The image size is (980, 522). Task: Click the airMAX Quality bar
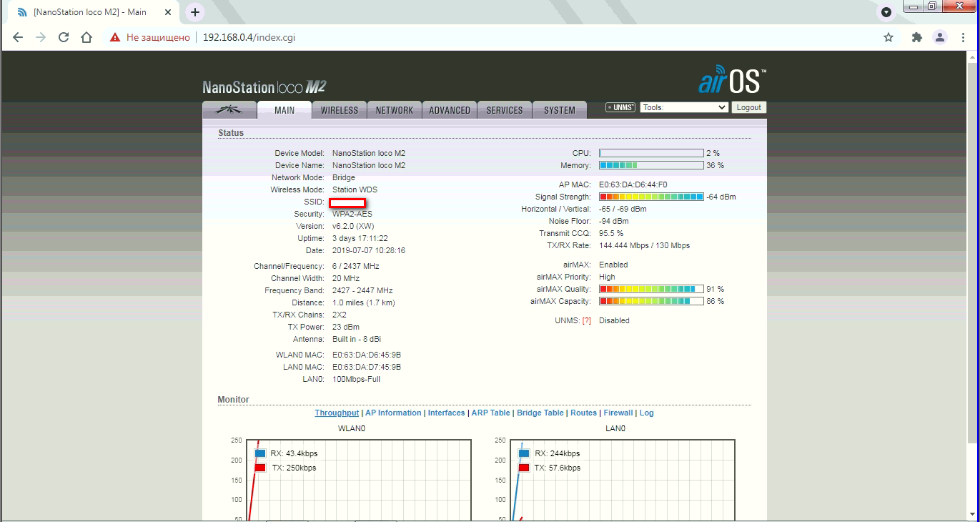(651, 289)
